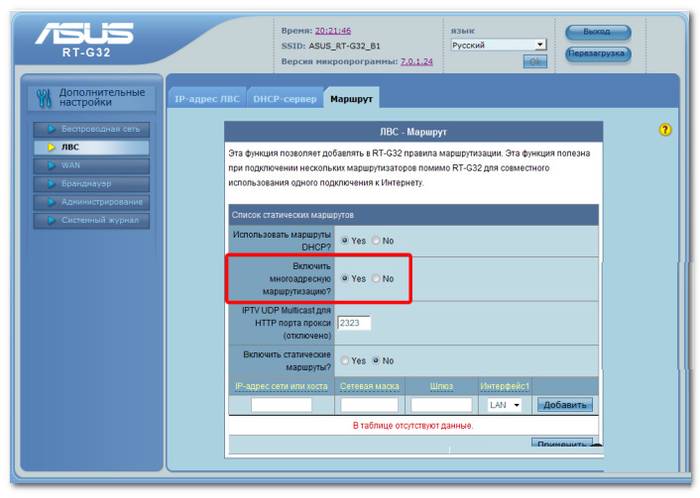
Task: Click the Выход logout button
Action: pyautogui.click(x=598, y=32)
